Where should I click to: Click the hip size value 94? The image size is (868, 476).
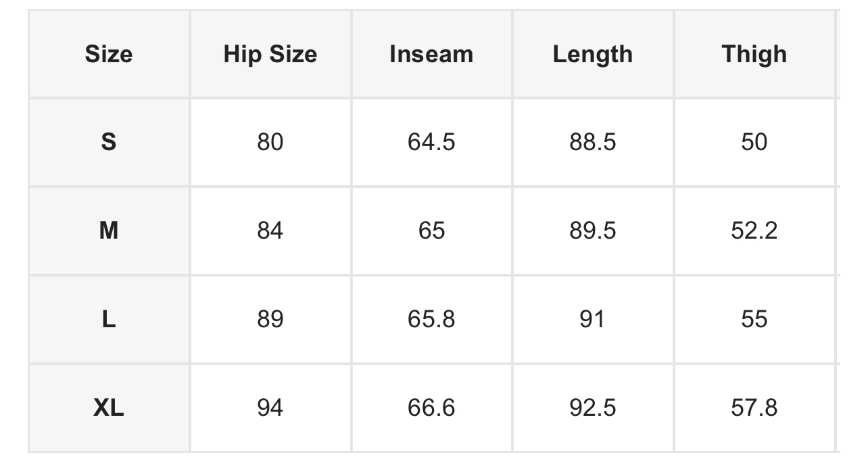tap(270, 408)
